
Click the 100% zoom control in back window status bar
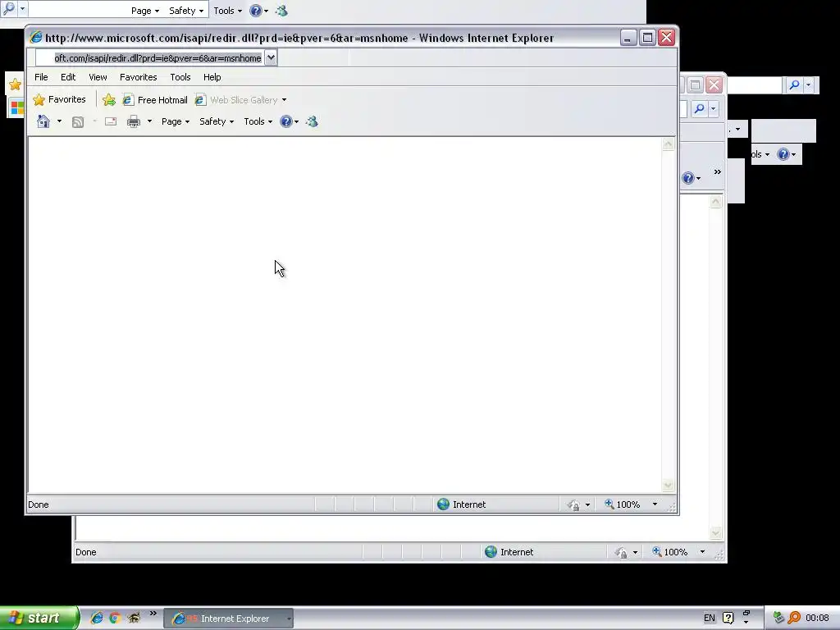coord(669,552)
